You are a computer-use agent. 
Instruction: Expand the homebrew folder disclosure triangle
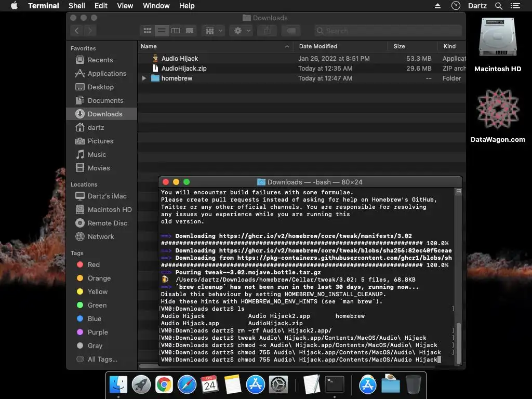click(144, 78)
